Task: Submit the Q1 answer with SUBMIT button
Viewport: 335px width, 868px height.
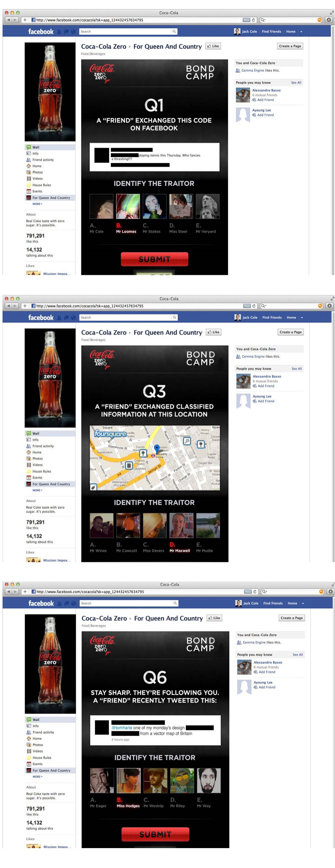Action: pyautogui.click(x=154, y=259)
